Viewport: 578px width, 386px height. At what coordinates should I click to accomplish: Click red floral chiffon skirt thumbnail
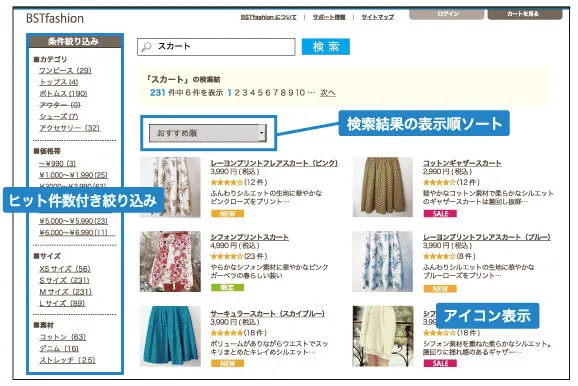click(x=170, y=261)
